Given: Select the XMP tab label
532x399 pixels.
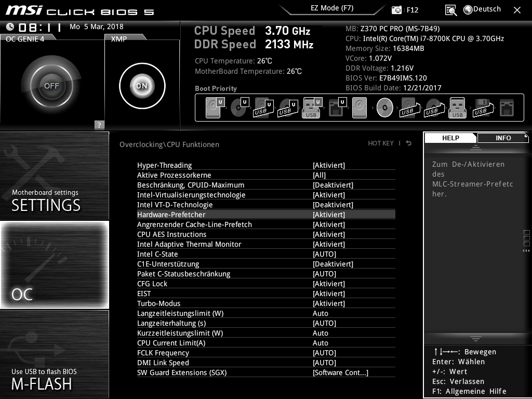Looking at the screenshot, I should [x=119, y=39].
